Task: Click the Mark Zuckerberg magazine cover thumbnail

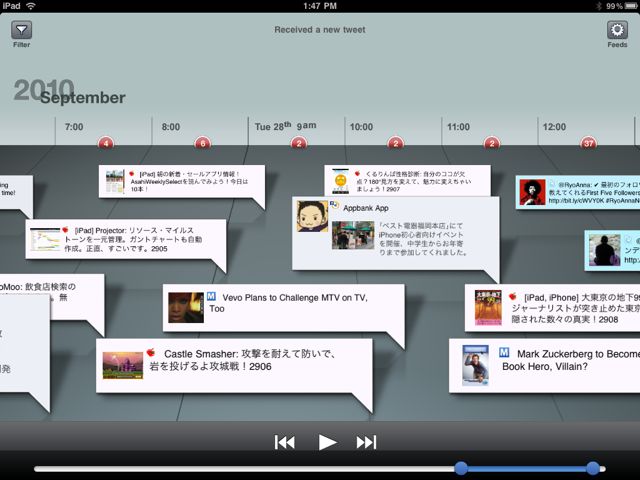Action: tap(476, 365)
